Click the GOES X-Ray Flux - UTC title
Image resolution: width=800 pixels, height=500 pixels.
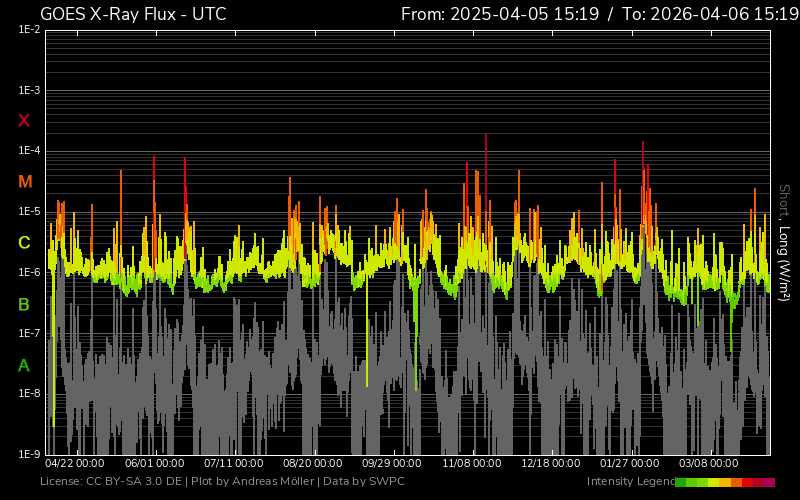[133, 14]
